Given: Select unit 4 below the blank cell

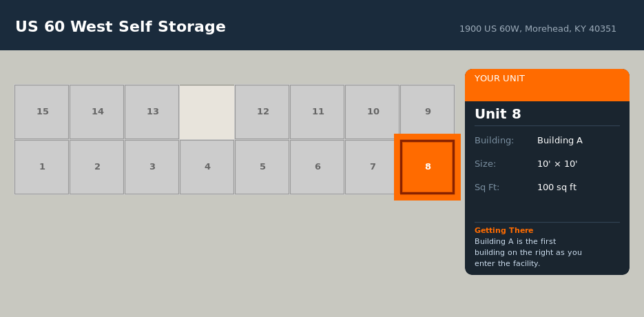Looking at the screenshot, I should click(207, 167).
